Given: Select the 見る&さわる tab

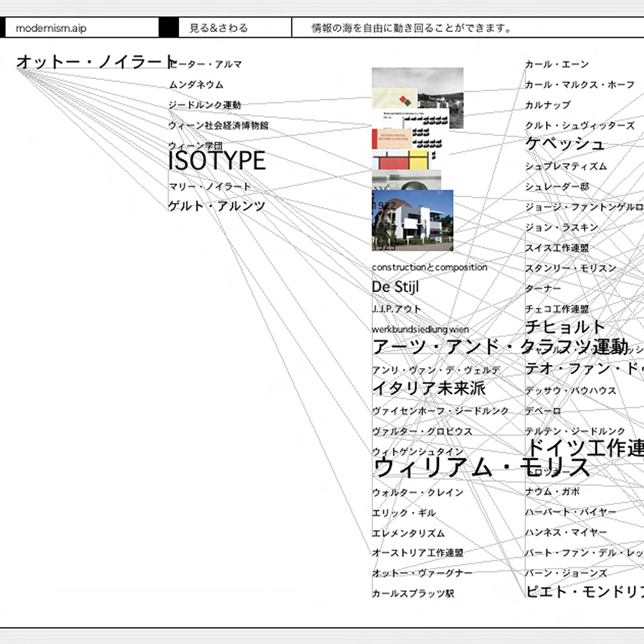Looking at the screenshot, I should pyautogui.click(x=219, y=28).
